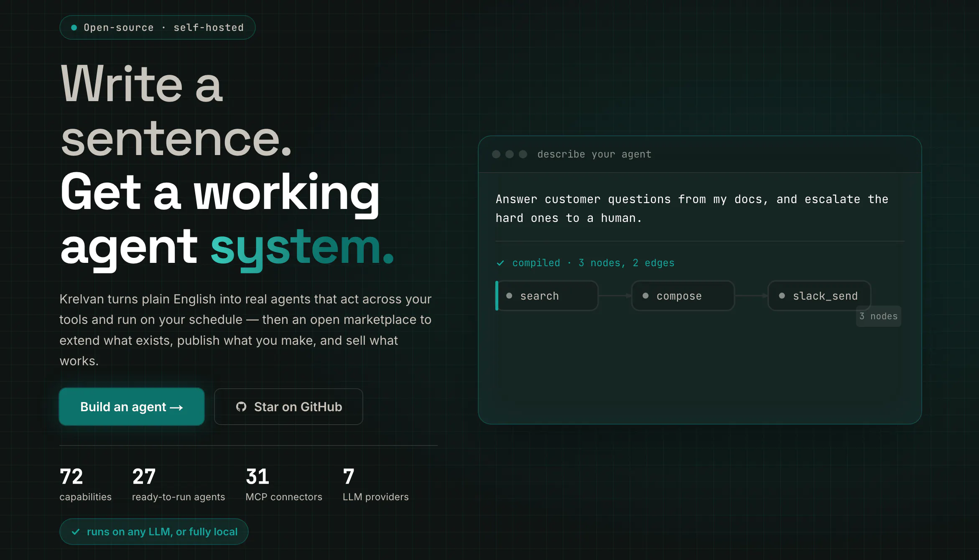This screenshot has height=560, width=979.
Task: Click Star on GitHub button
Action: (x=288, y=407)
